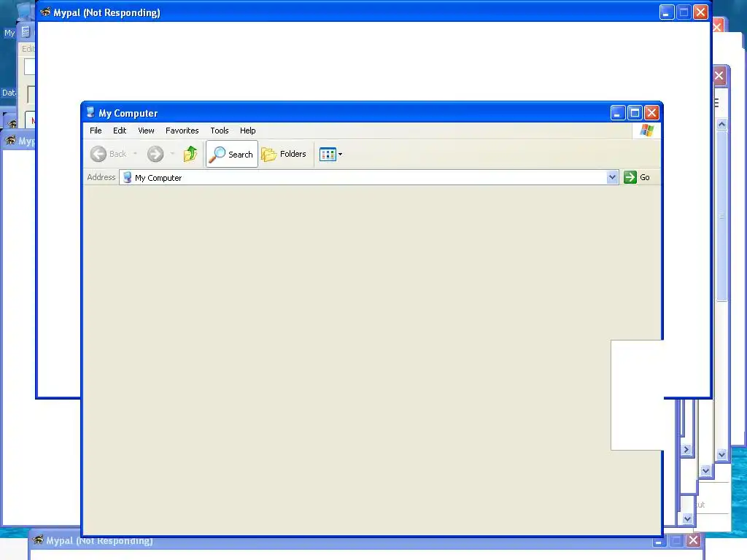Minimize the top Mypal window
The width and height of the screenshot is (747, 560).
click(667, 12)
